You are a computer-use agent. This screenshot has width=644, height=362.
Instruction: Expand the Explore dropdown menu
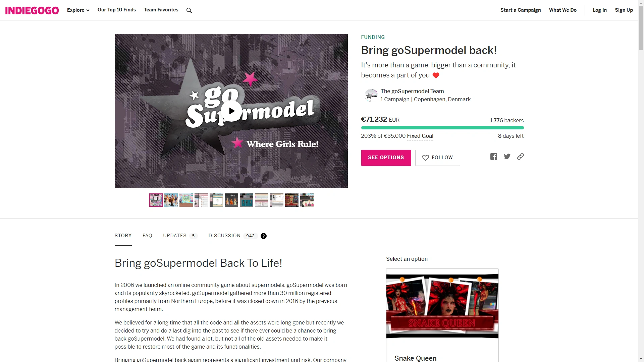click(x=78, y=10)
